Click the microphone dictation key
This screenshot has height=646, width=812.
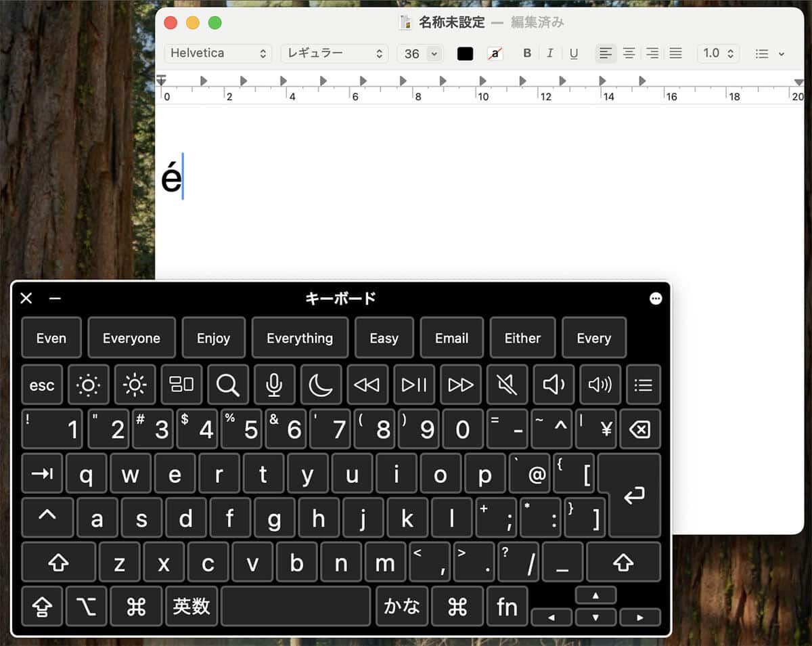[274, 385]
